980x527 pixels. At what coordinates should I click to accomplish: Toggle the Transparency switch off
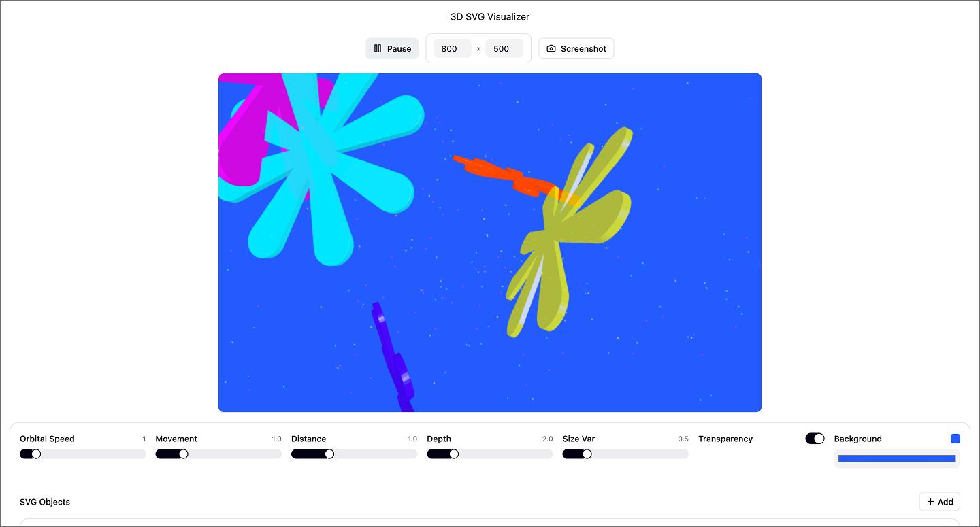tap(815, 439)
